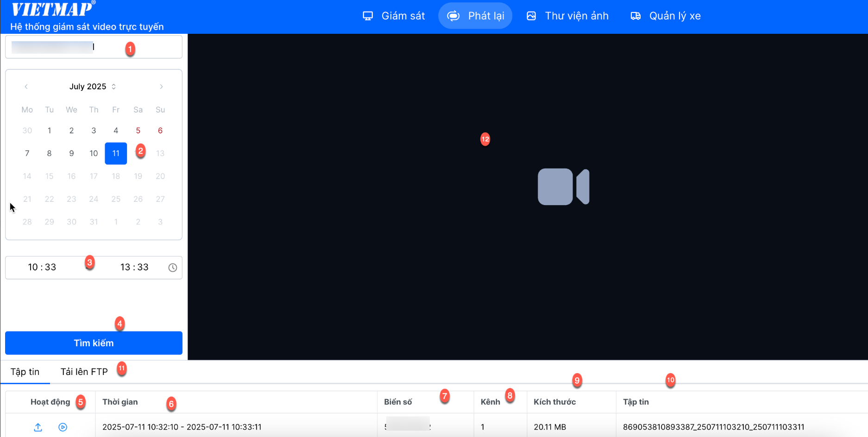
Task: Select July 9 in the calendar
Action: 71,153
